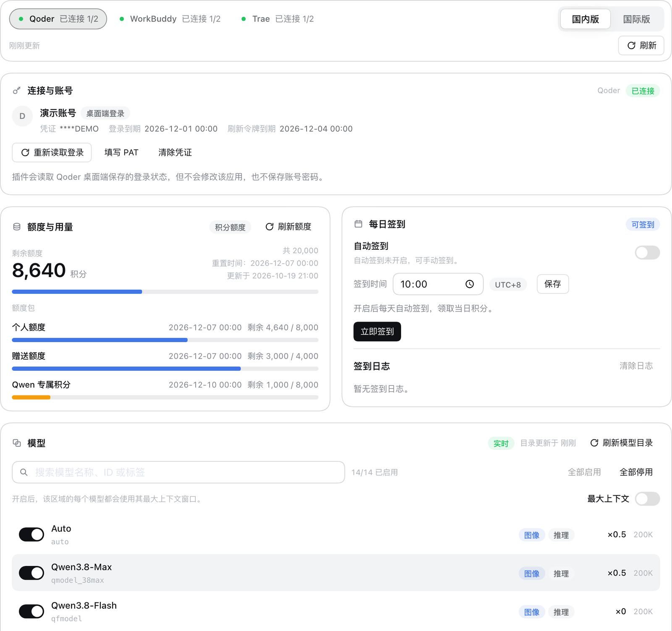This screenshot has width=672, height=631.
Task: Click the 暂无签到日志 message
Action: 382,389
